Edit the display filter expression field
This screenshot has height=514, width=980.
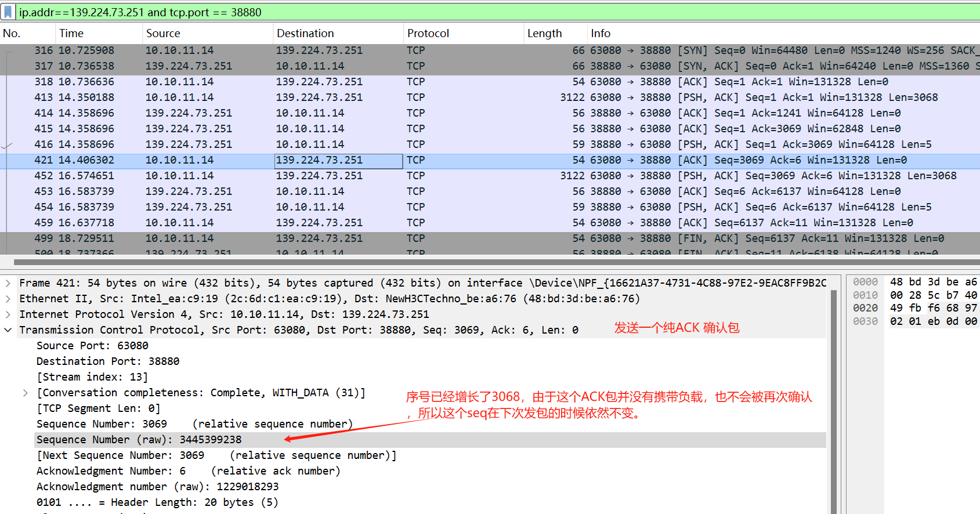point(498,12)
